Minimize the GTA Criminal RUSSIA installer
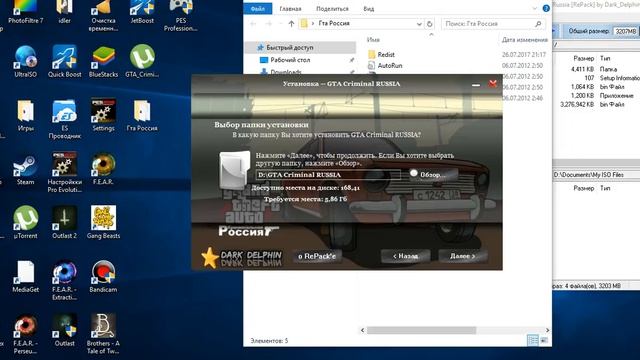The width and height of the screenshot is (640, 360). tap(476, 84)
